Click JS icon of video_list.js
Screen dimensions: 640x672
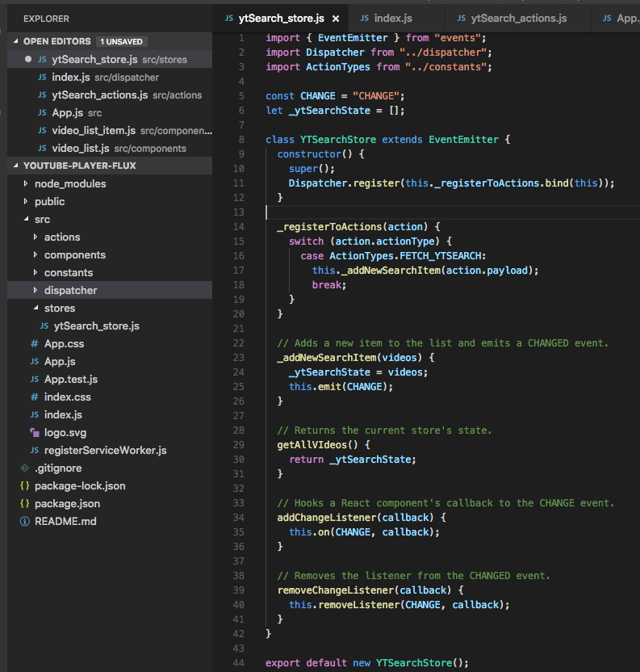pos(42,149)
